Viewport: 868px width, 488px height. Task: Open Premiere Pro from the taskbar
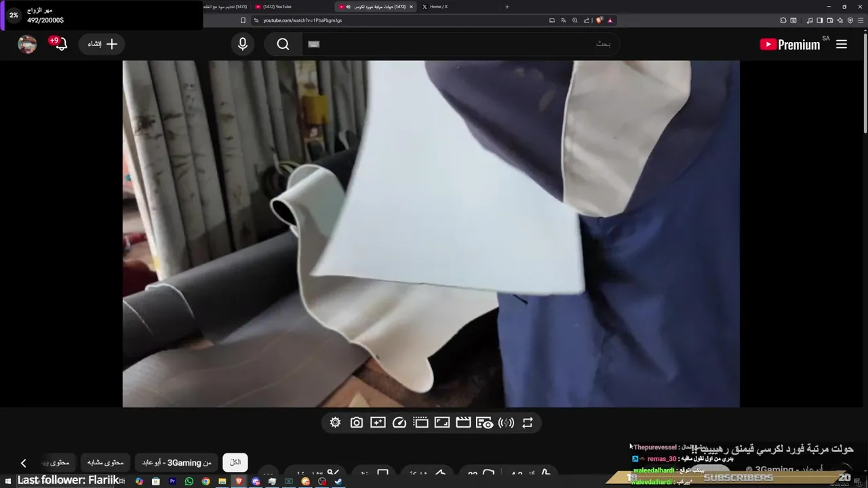[172, 481]
